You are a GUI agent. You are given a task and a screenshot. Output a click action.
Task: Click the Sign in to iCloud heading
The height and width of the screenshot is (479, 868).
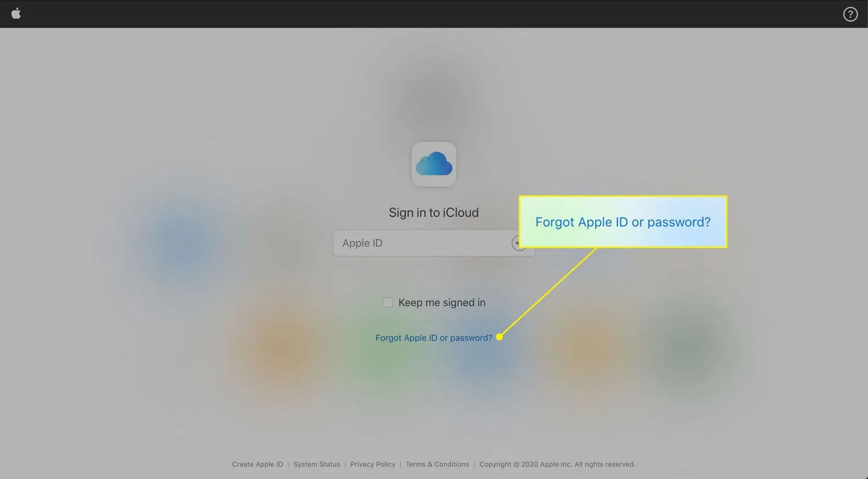coord(434,212)
